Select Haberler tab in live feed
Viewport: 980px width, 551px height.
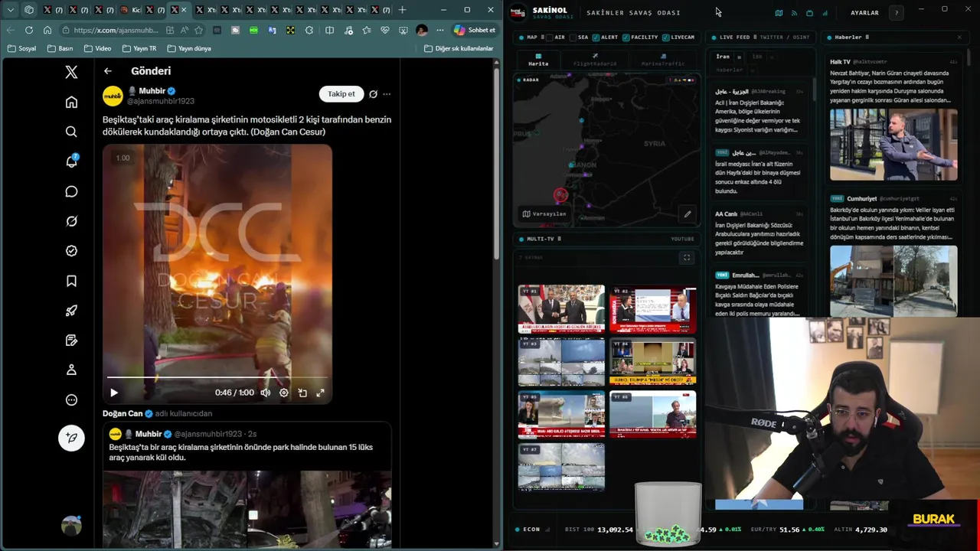coord(729,70)
